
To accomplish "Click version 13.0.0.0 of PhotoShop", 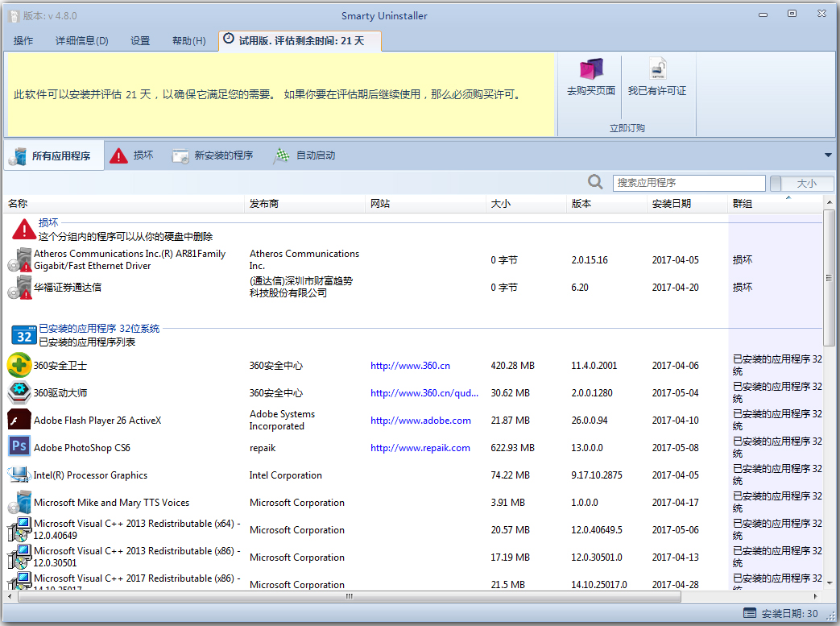I will [x=586, y=447].
